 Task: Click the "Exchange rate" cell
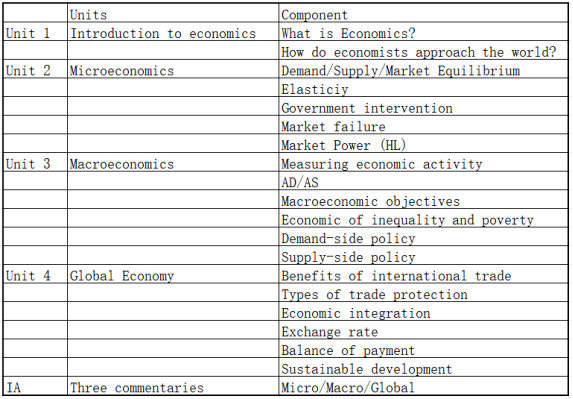[423, 330]
